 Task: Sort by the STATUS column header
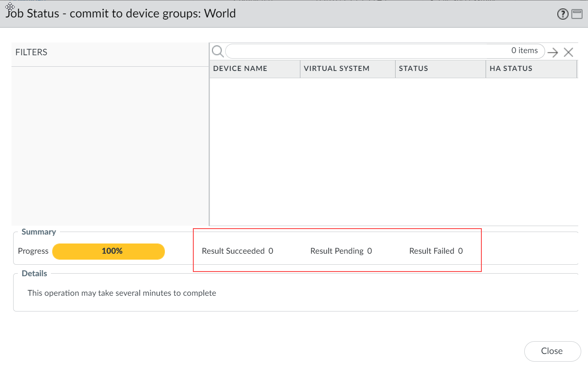413,68
